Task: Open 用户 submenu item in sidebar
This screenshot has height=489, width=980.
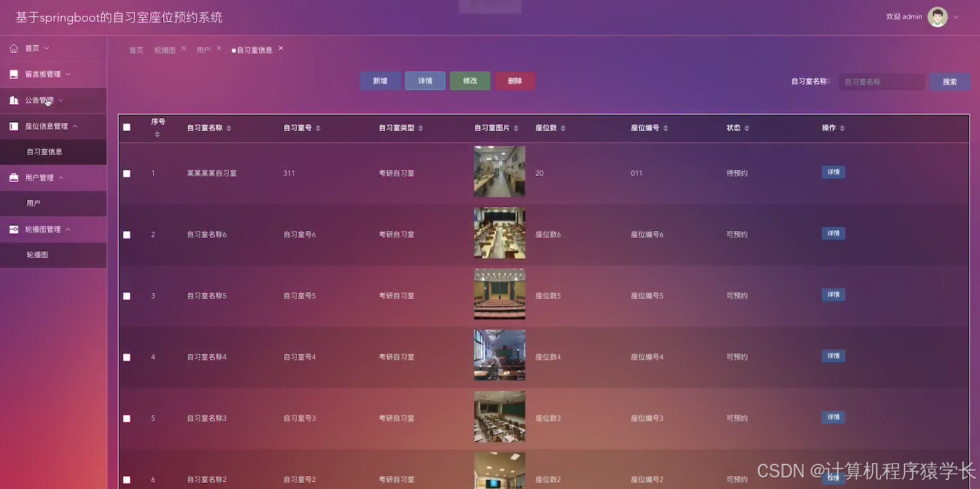Action: 53,203
